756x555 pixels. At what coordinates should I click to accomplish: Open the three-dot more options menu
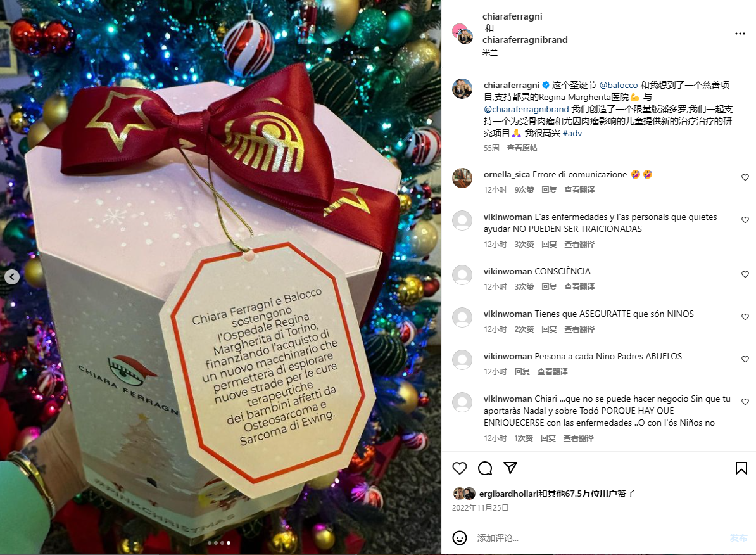(x=740, y=34)
